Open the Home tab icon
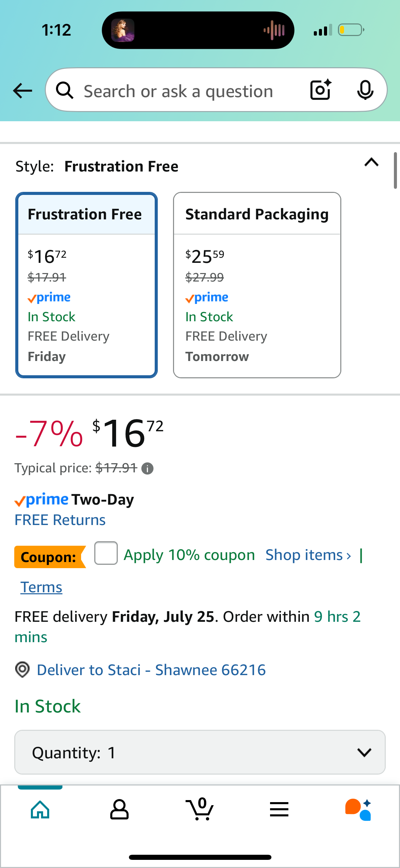Image resolution: width=400 pixels, height=868 pixels. (x=40, y=809)
